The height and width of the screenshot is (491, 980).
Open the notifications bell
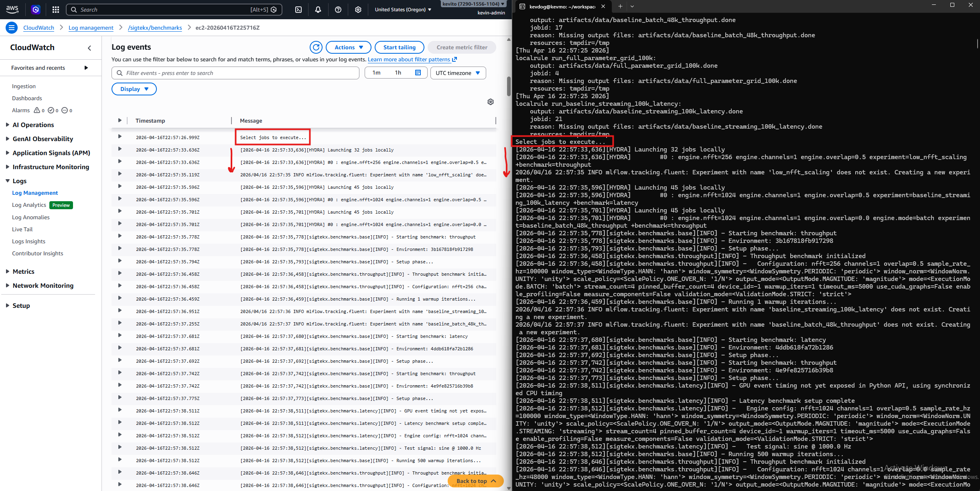318,9
